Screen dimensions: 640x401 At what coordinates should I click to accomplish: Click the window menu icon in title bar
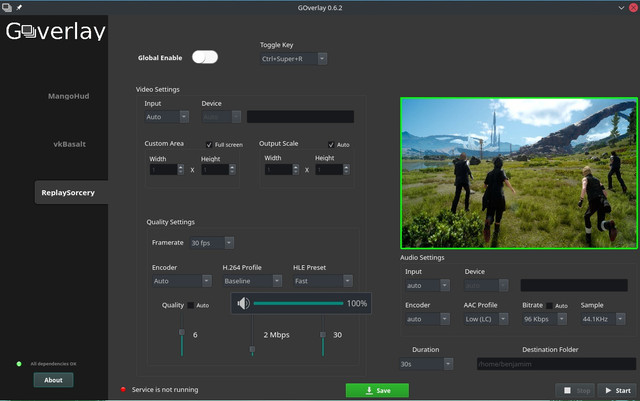pyautogui.click(x=7, y=7)
